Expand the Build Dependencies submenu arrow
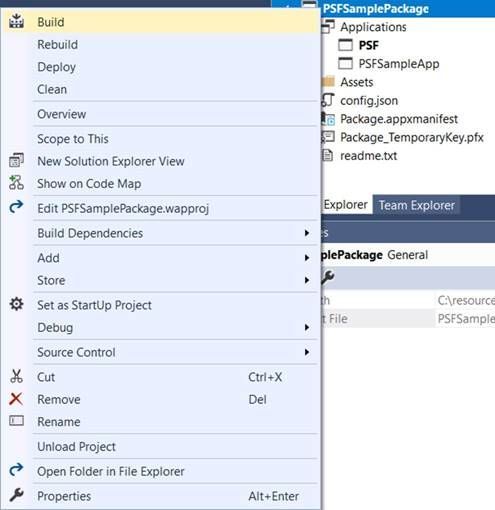 (307, 233)
